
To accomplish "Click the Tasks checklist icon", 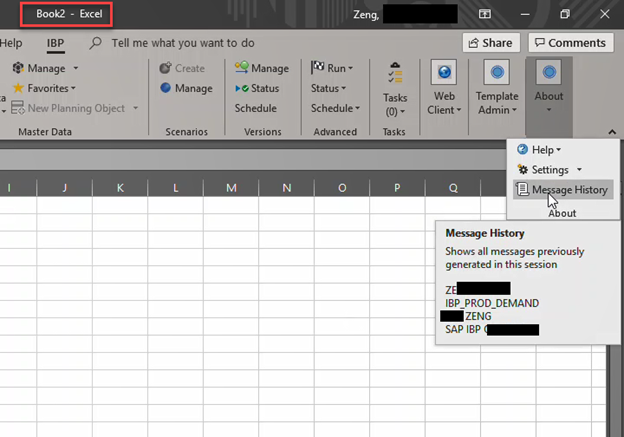I will pos(395,72).
